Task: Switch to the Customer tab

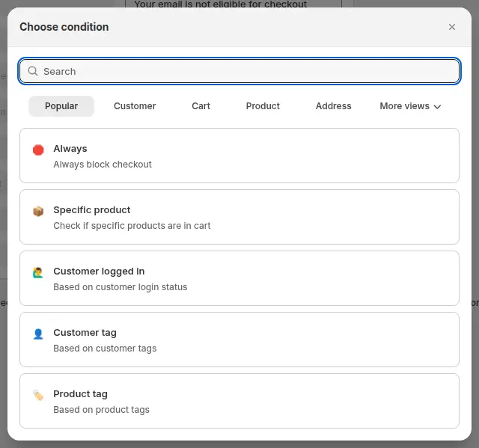Action: 135,106
